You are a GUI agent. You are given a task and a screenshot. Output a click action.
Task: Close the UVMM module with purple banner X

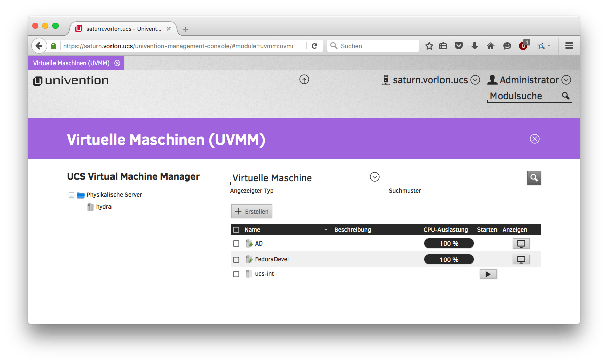click(x=535, y=139)
